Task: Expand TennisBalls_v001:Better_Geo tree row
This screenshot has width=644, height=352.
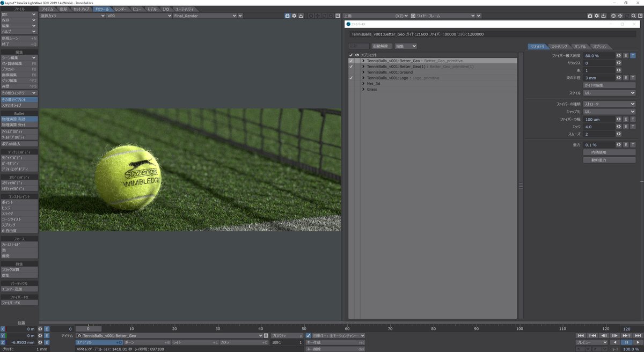Action: pyautogui.click(x=363, y=61)
